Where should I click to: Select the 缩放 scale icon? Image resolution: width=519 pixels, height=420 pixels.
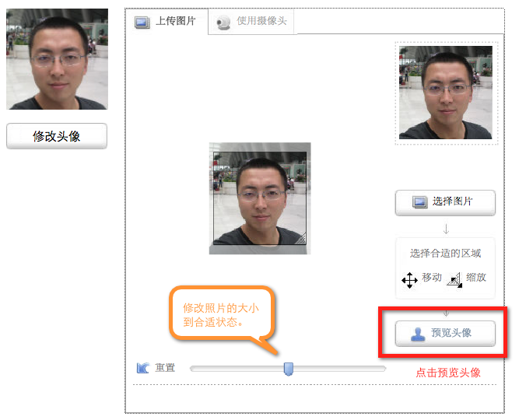pos(455,279)
